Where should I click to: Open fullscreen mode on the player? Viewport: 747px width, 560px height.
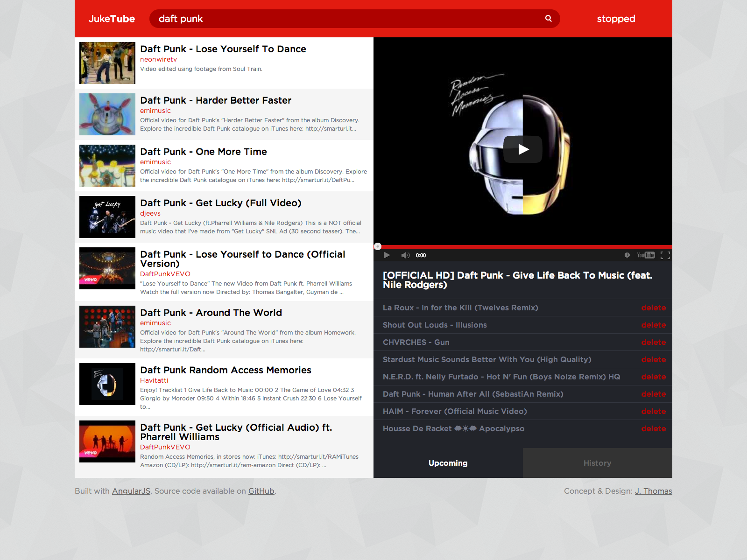tap(666, 255)
